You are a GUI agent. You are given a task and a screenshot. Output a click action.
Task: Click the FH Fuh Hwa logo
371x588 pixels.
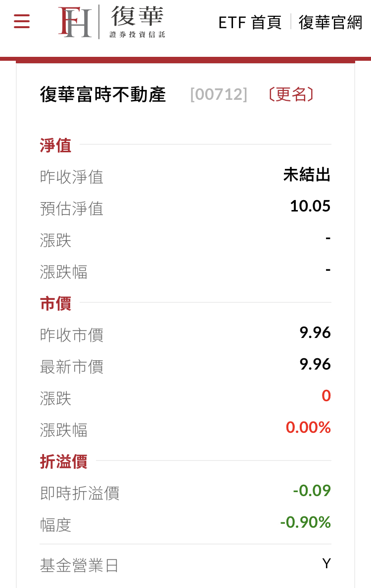pyautogui.click(x=111, y=22)
